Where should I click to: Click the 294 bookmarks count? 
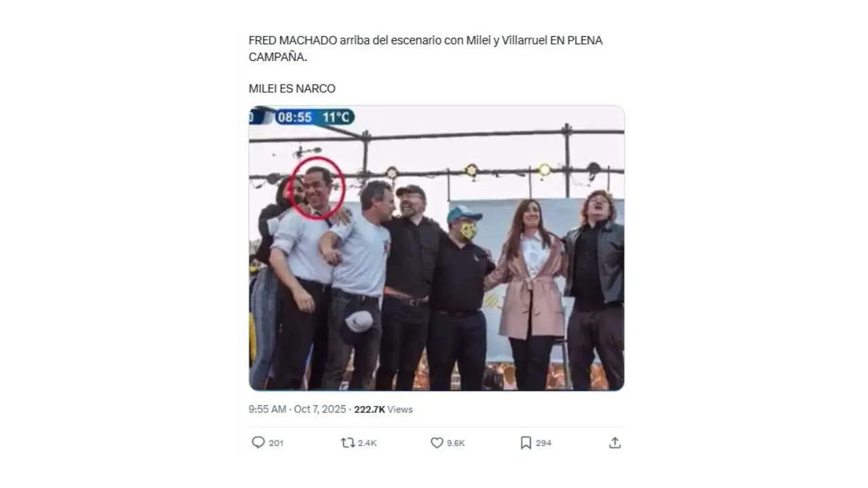pyautogui.click(x=544, y=443)
